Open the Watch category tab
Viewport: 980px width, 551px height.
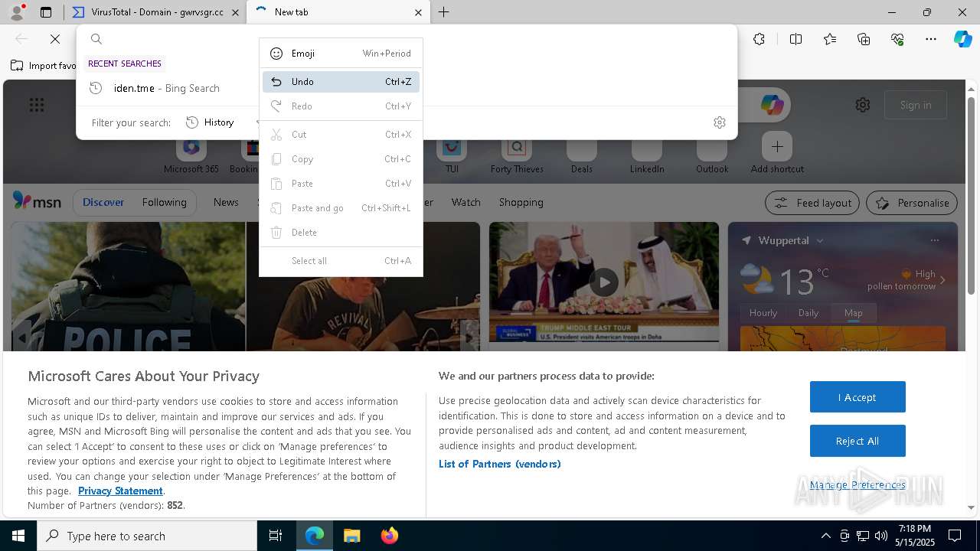(x=465, y=202)
